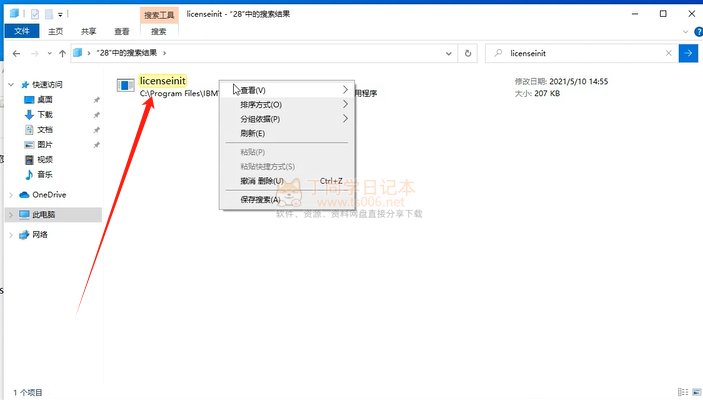The width and height of the screenshot is (703, 400).
Task: Click the properties icon in quick access toolbar
Action: [x=33, y=15]
